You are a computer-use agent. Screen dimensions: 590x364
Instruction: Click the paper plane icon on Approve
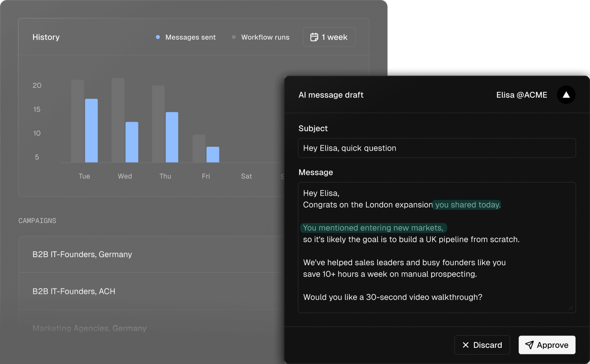click(529, 345)
